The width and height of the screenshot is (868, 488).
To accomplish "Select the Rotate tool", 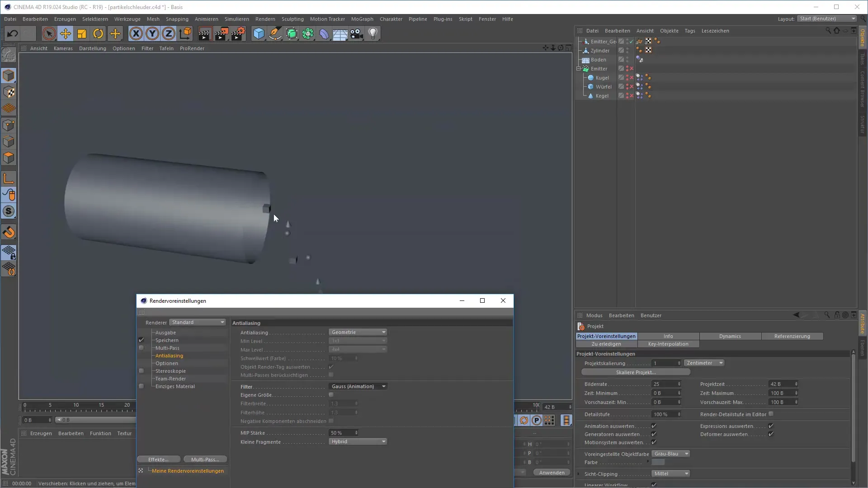I will pos(98,33).
